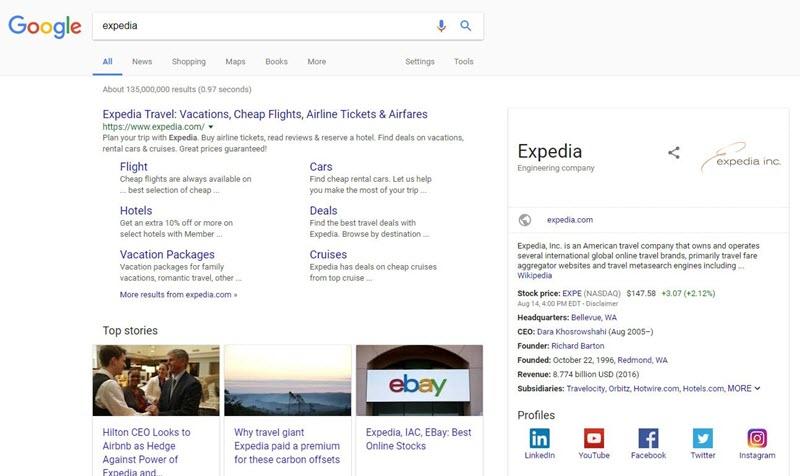Expand the dropdown arrow next to www.expedia.com URL
The width and height of the screenshot is (800, 476).
pyautogui.click(x=211, y=127)
